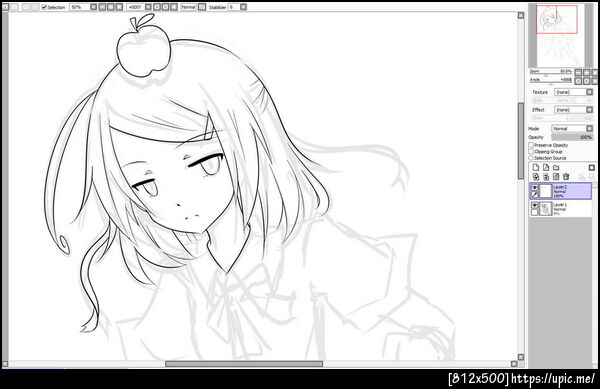This screenshot has width=600, height=389.
Task: Click the layer mask icon in the layer panel
Action: pos(592,168)
